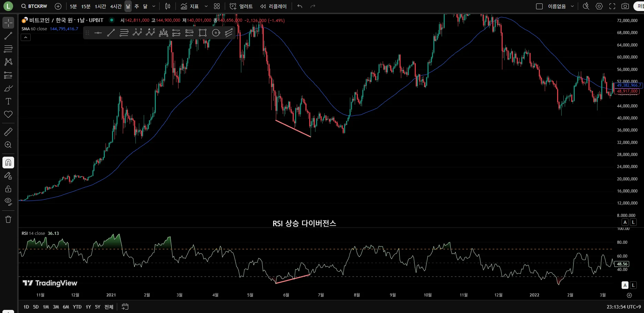Open the 이름없음 layout name

pyautogui.click(x=557, y=6)
